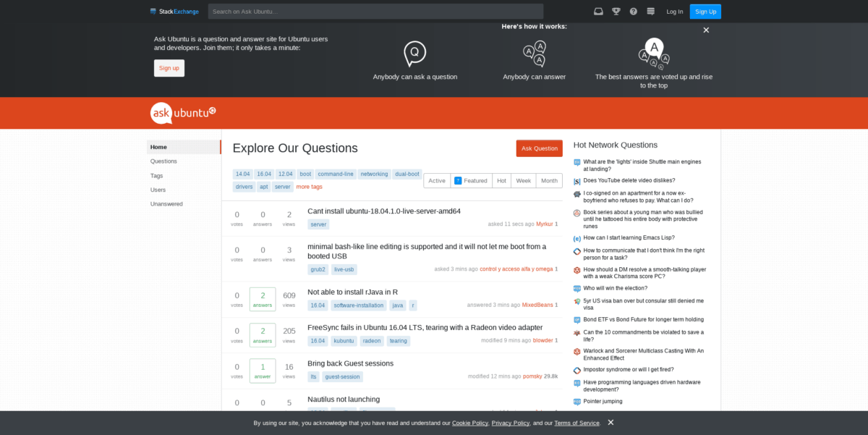The image size is (868, 435).
Task: Click the networking tag
Action: (375, 174)
